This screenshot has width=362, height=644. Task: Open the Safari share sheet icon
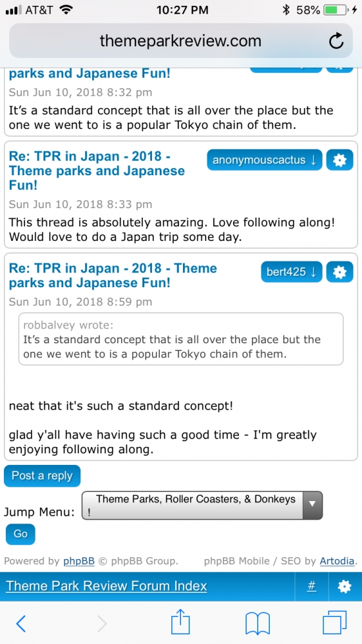tap(180, 622)
